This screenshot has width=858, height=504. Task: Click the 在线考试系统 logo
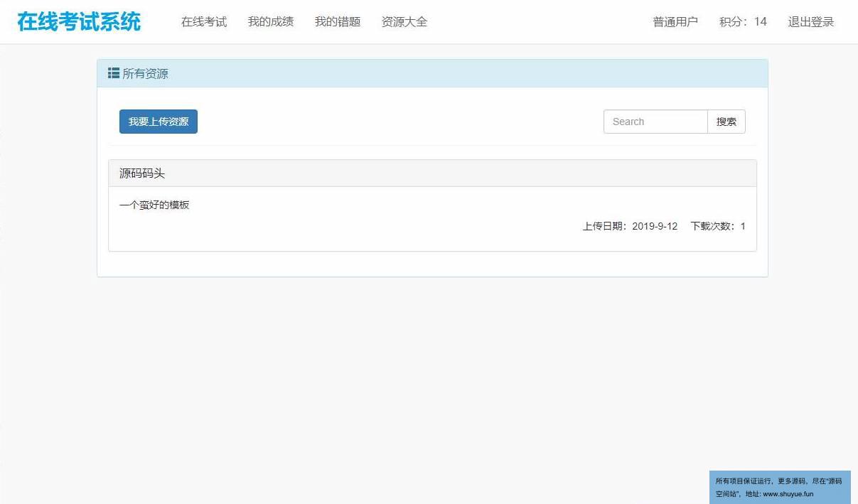tap(79, 21)
